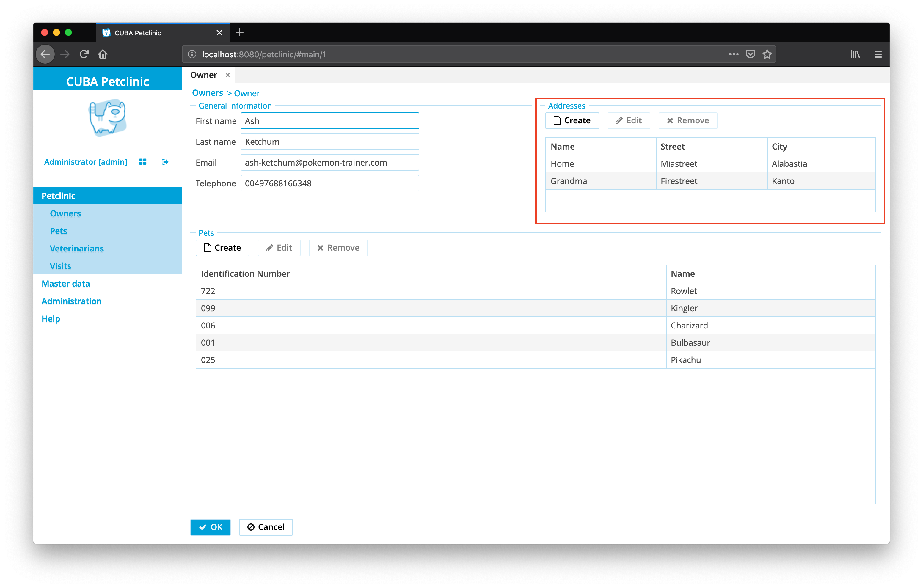Click the logout icon beside Administrator
Viewport: 923px width, 588px height.
click(165, 162)
